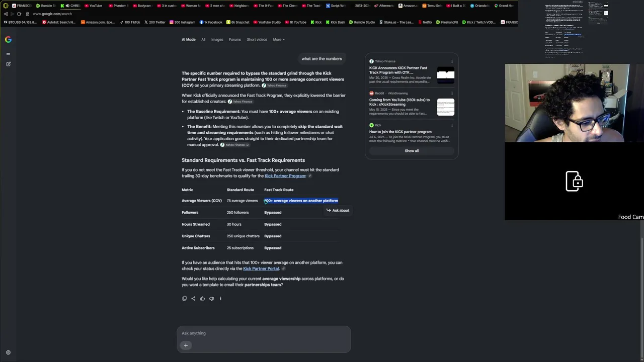644x362 pixels.
Task: Click the lock icon in the black webcam overlay panel
Action: pyautogui.click(x=574, y=181)
